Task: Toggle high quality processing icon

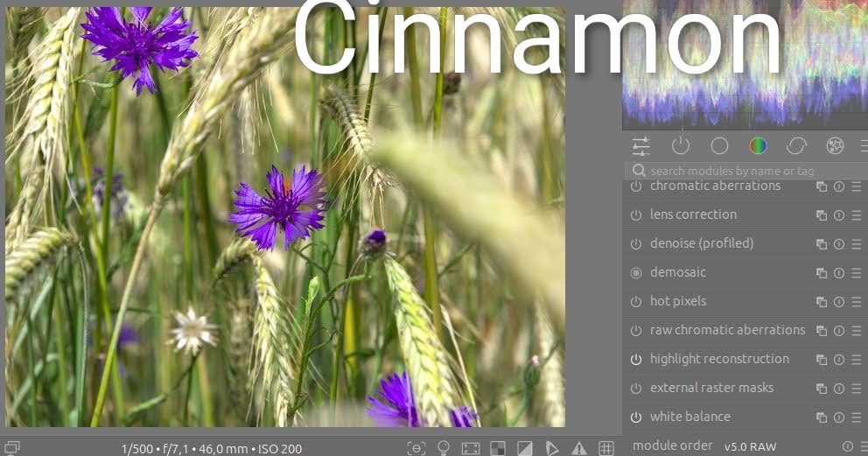Action: click(x=471, y=448)
